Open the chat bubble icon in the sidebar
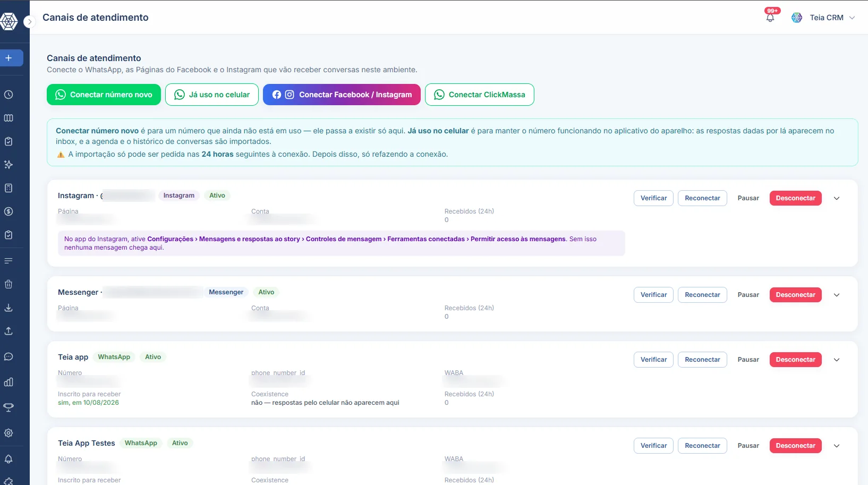This screenshot has height=485, width=868. point(8,356)
